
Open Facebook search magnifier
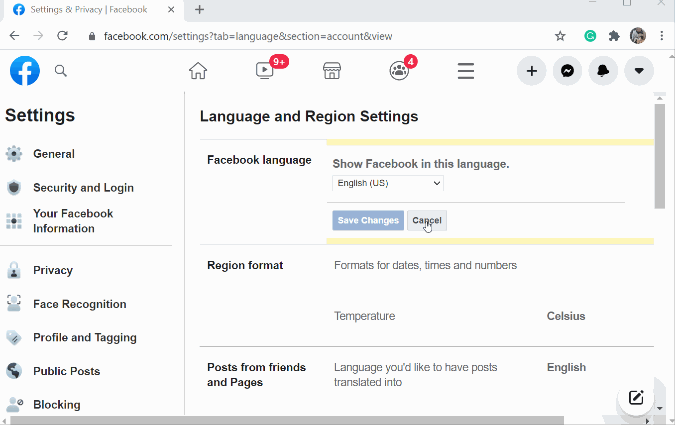pos(61,71)
